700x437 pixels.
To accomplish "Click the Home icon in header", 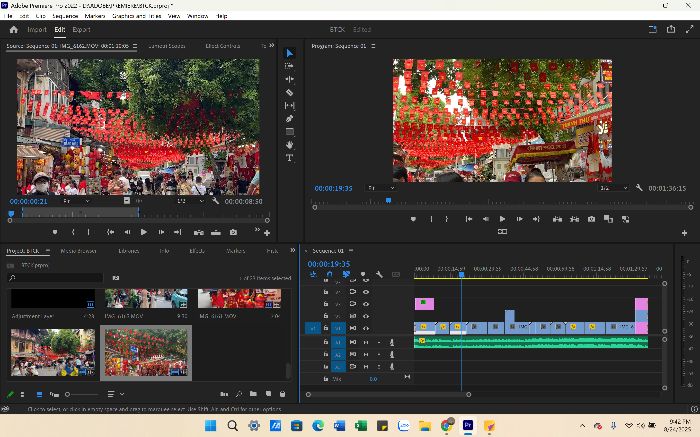I will pos(13,29).
